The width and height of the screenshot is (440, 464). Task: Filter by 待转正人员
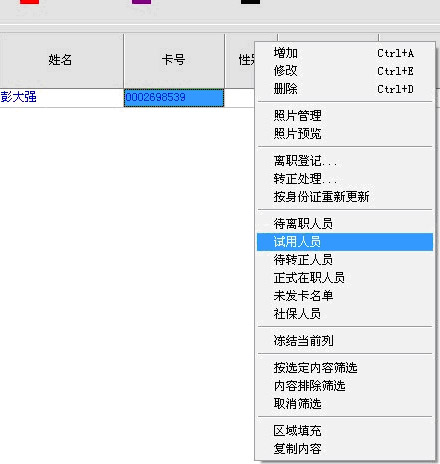pos(345,260)
